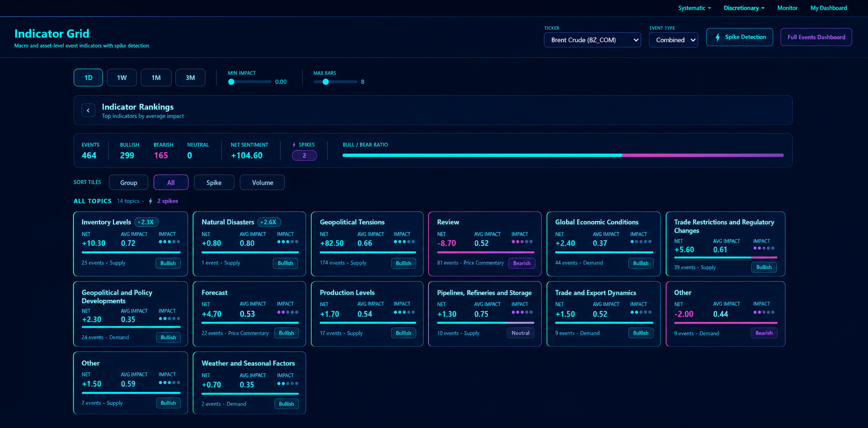
Task: Expand the Discretionary menu
Action: [x=744, y=8]
